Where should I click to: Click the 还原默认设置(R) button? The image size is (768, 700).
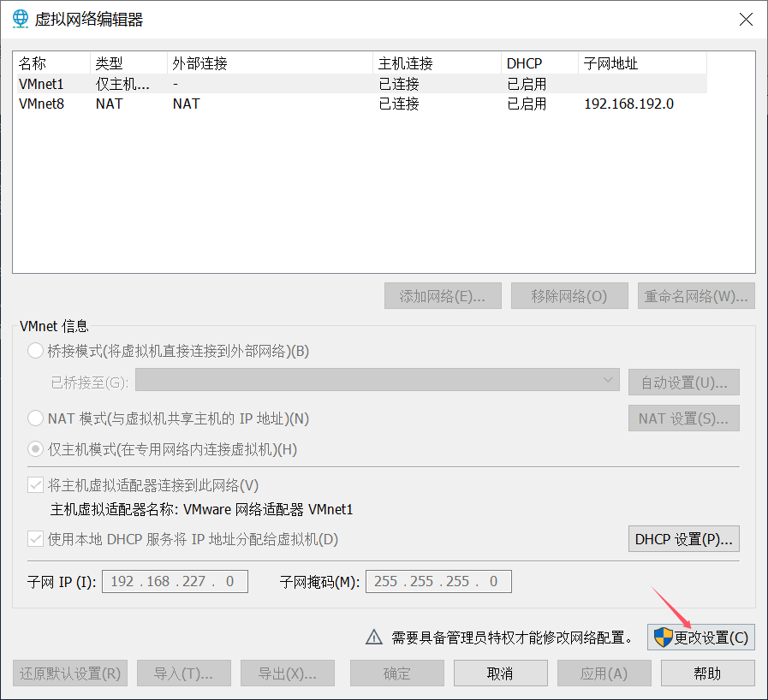[x=70, y=673]
